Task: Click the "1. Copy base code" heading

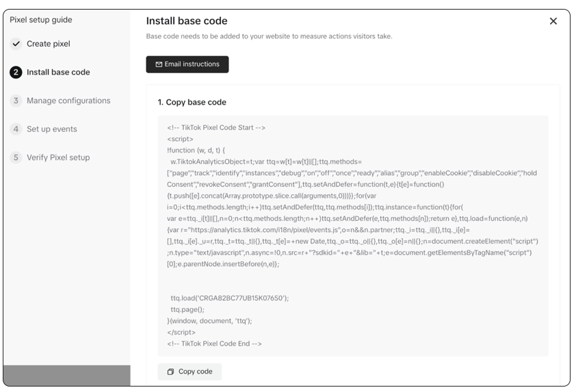Action: click(192, 103)
